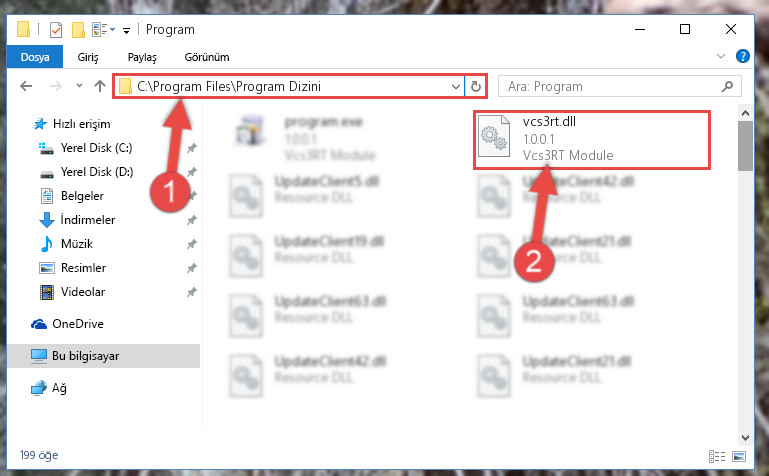The image size is (769, 476).
Task: Switch to details view icon in status bar
Action: [717, 456]
